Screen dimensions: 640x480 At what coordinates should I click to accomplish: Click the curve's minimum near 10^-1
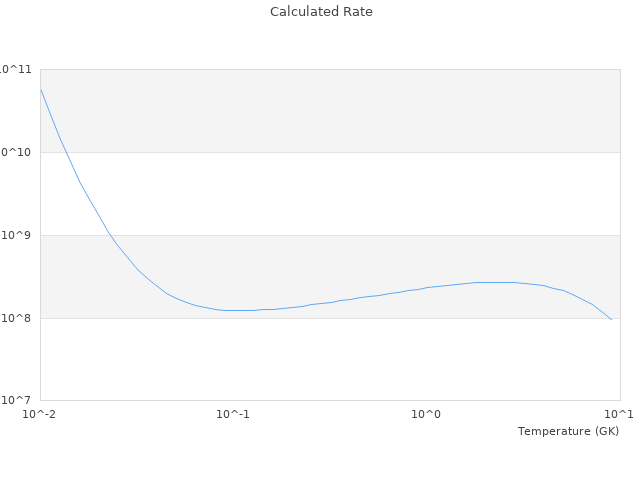(235, 310)
